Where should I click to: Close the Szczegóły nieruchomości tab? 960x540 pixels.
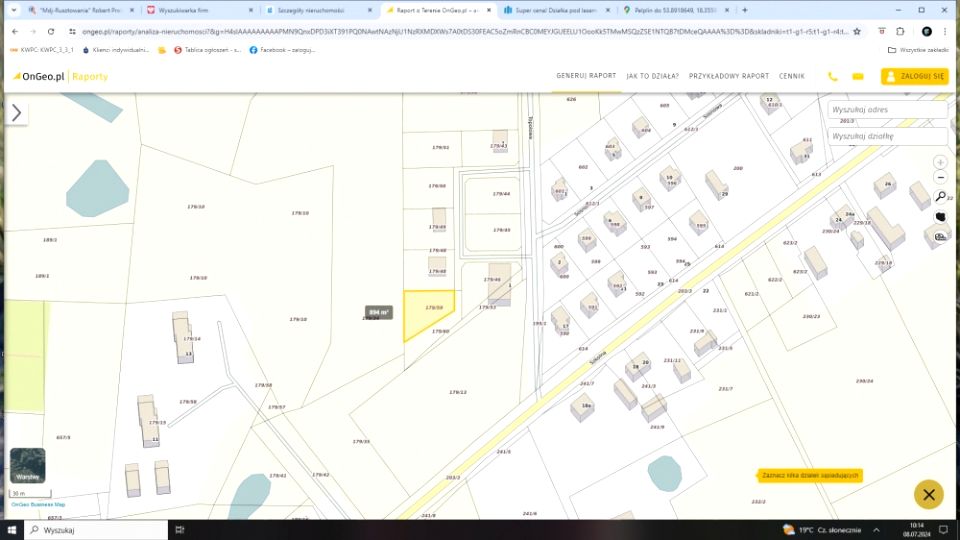(x=370, y=10)
